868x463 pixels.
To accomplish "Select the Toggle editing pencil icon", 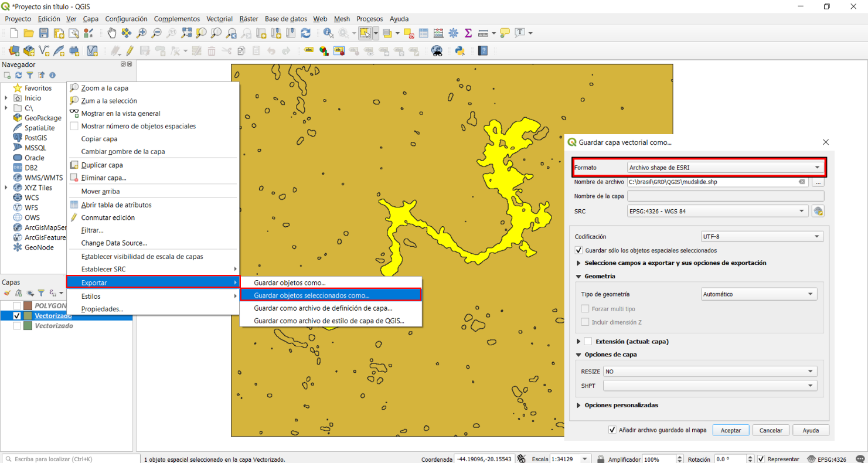I will click(x=130, y=50).
